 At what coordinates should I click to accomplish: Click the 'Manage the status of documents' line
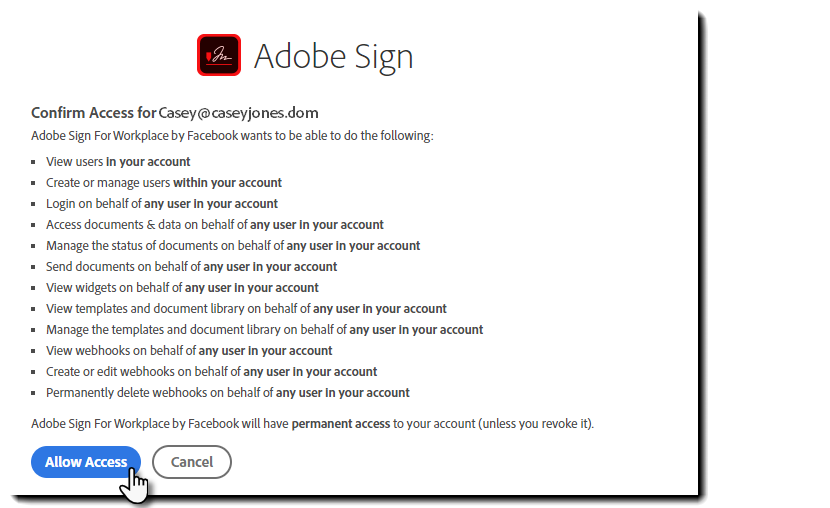233,246
